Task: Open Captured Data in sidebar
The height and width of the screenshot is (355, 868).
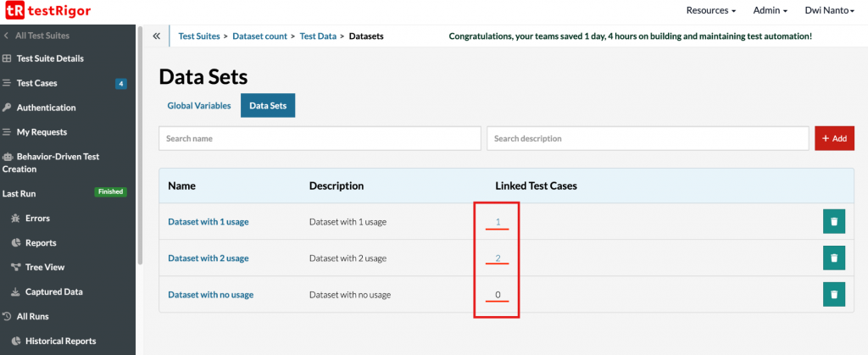Action: coord(53,291)
